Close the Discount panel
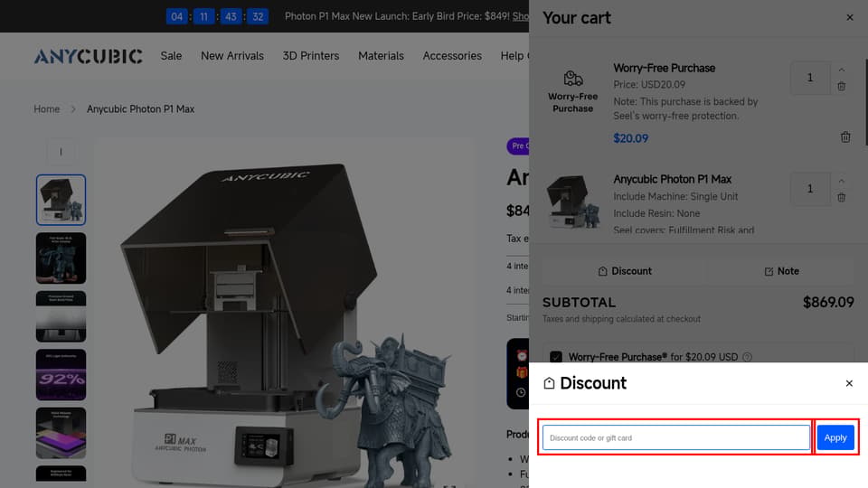The image size is (868, 488). [x=849, y=383]
